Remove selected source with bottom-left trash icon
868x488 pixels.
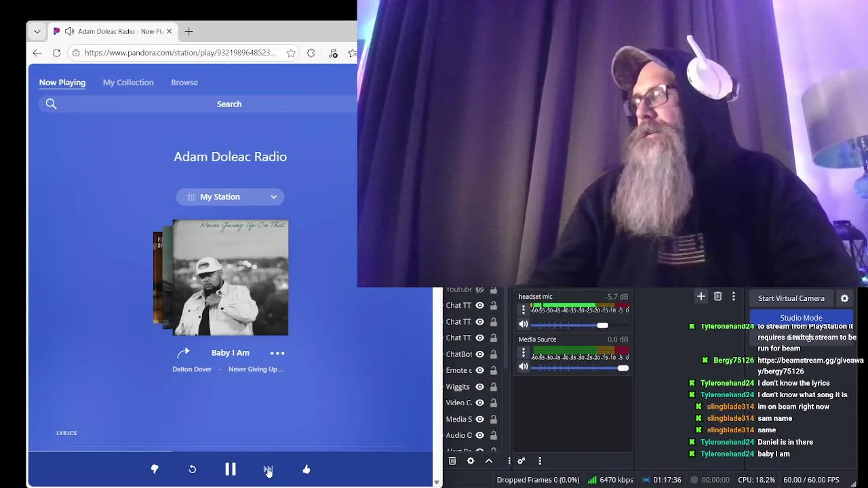click(x=452, y=461)
